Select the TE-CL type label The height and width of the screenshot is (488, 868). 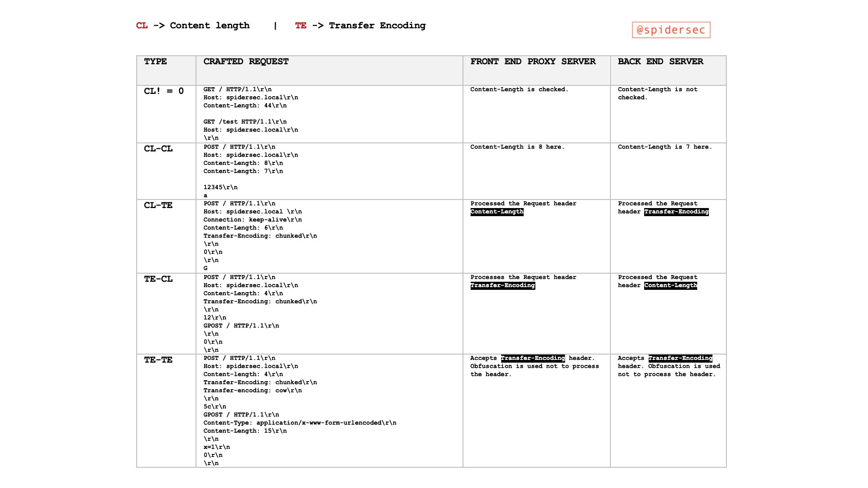pos(158,279)
